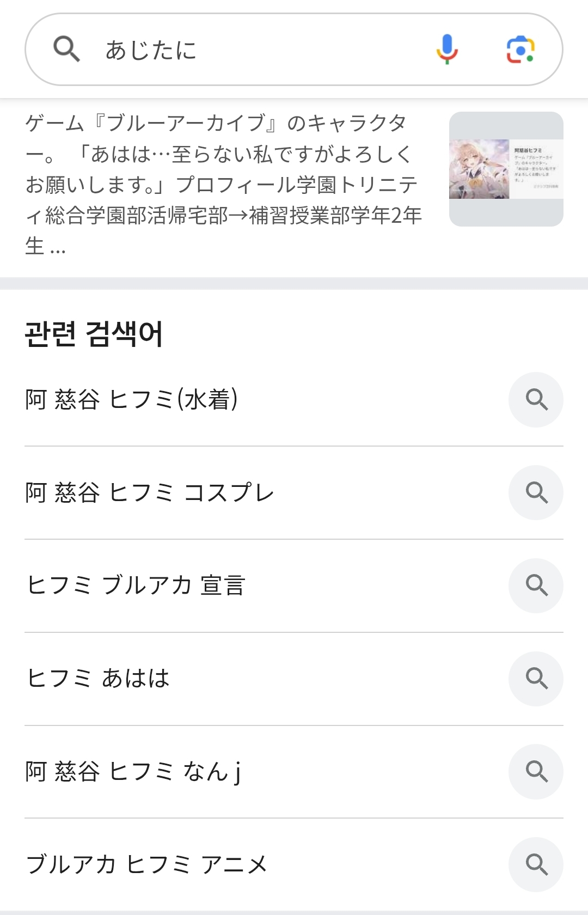Search related term ヒフミ ブルアカ 宣言
Screen dimensions: 588x915
click(x=136, y=585)
